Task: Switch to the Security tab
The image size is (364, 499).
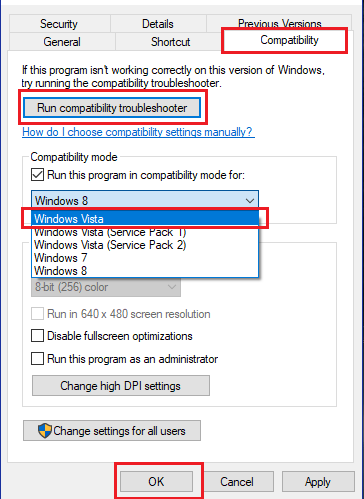Action: (59, 24)
